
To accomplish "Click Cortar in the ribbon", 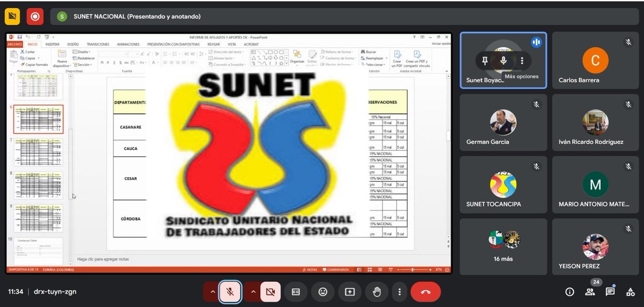I will click(27, 52).
